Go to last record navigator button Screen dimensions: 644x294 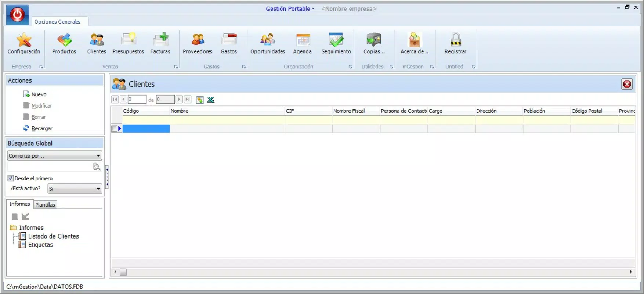pos(188,99)
